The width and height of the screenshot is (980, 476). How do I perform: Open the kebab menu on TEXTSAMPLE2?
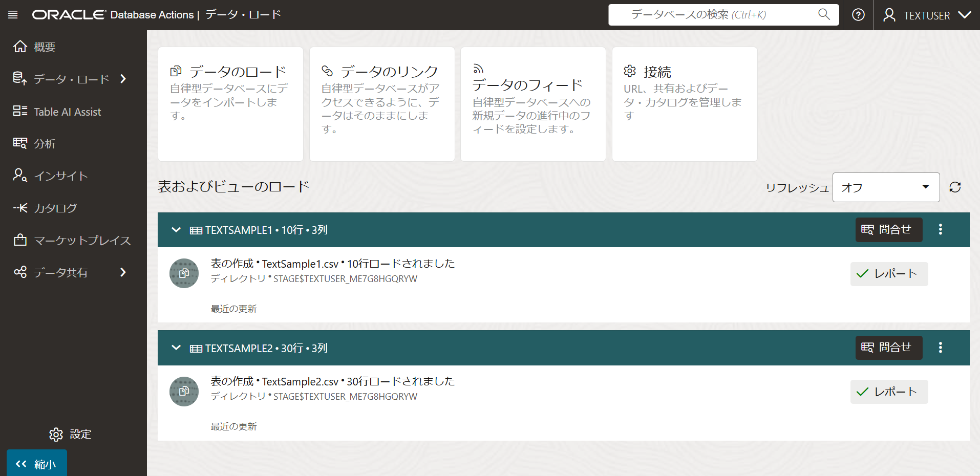pyautogui.click(x=941, y=348)
